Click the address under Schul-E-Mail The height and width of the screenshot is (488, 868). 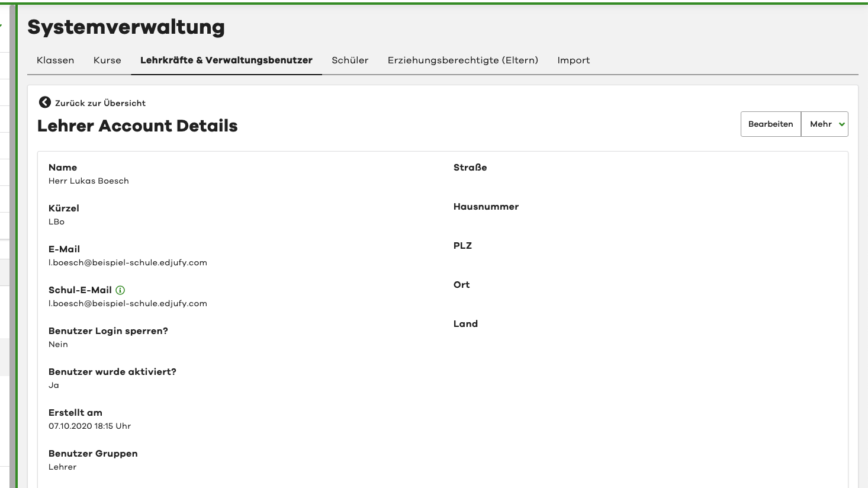coord(128,304)
